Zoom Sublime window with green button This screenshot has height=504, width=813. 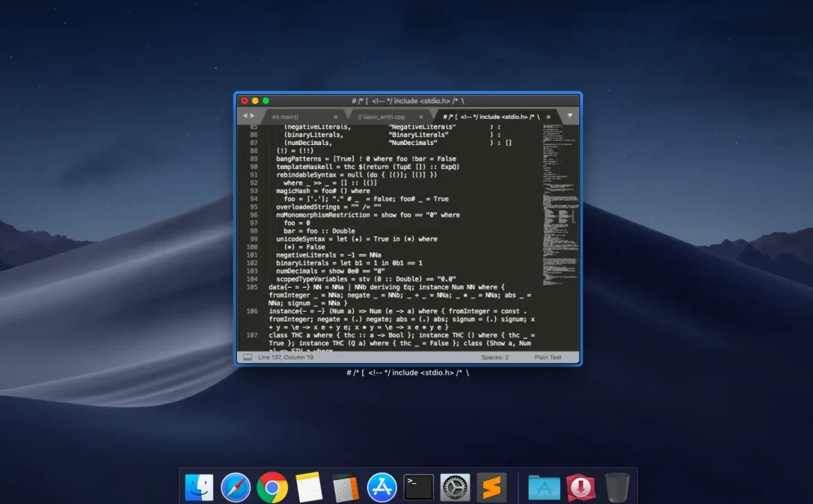point(266,101)
